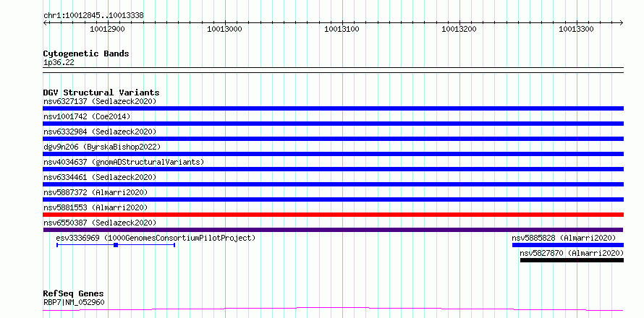Viewport: 644px width, 318px height.
Task: Open label nsv5827870 (Almarri2020)
Action: coord(572,253)
